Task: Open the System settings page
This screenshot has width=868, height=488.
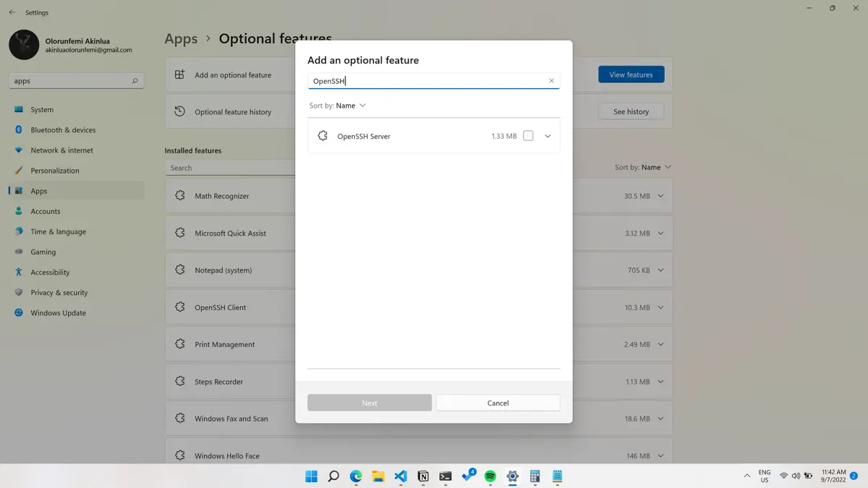Action: [x=77, y=110]
